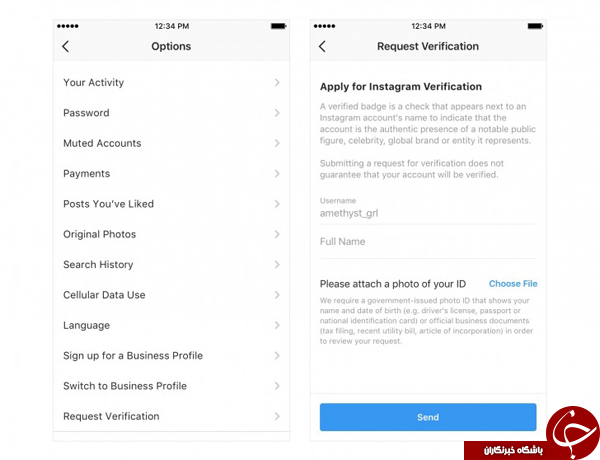Go back from the Options screen
Screen dimensions: 600x460
pos(65,47)
